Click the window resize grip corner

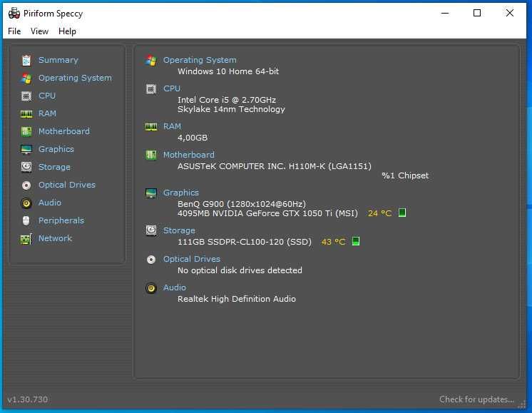coord(521,404)
